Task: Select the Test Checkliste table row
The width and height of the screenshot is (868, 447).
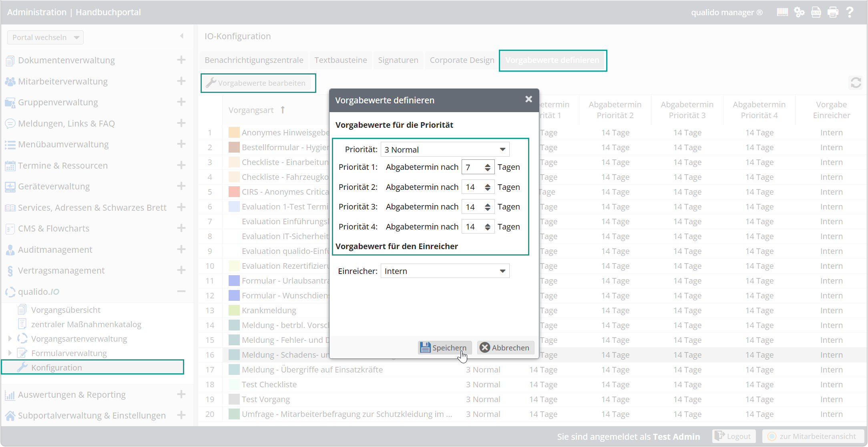Action: pyautogui.click(x=532, y=385)
